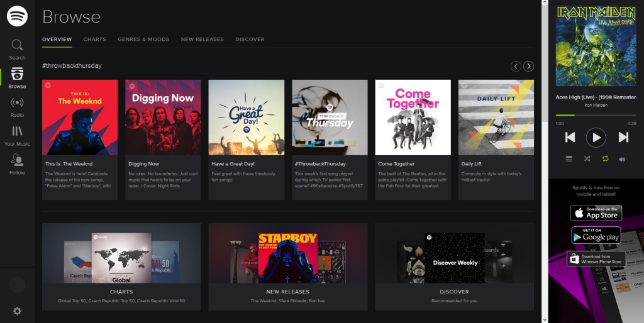
Task: Click the 'Come Together' title link
Action: click(x=396, y=164)
